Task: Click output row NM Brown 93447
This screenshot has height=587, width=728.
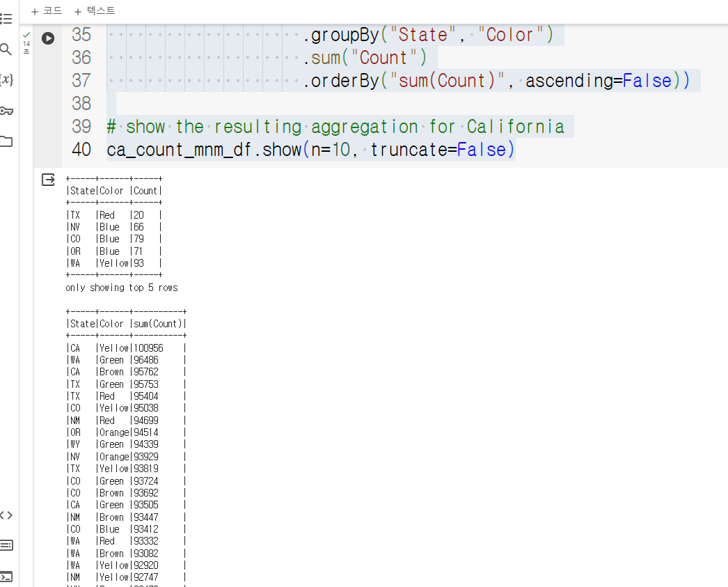Action: (x=126, y=517)
